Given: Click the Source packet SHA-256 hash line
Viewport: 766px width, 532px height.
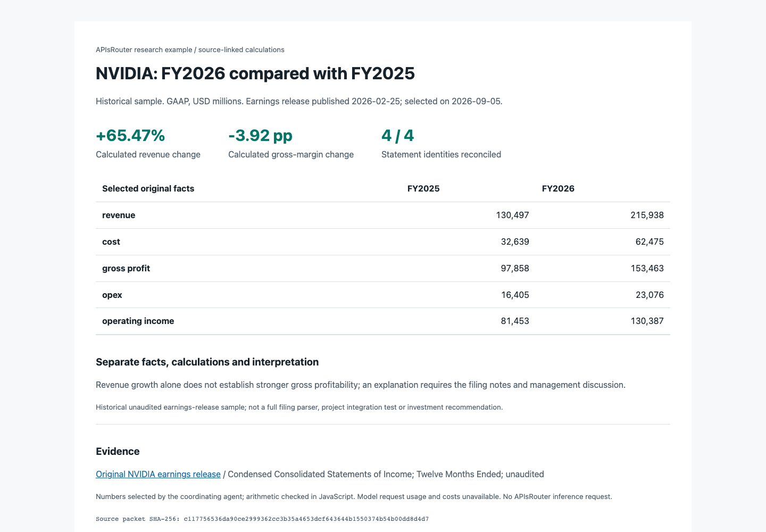Looking at the screenshot, I should [262, 519].
